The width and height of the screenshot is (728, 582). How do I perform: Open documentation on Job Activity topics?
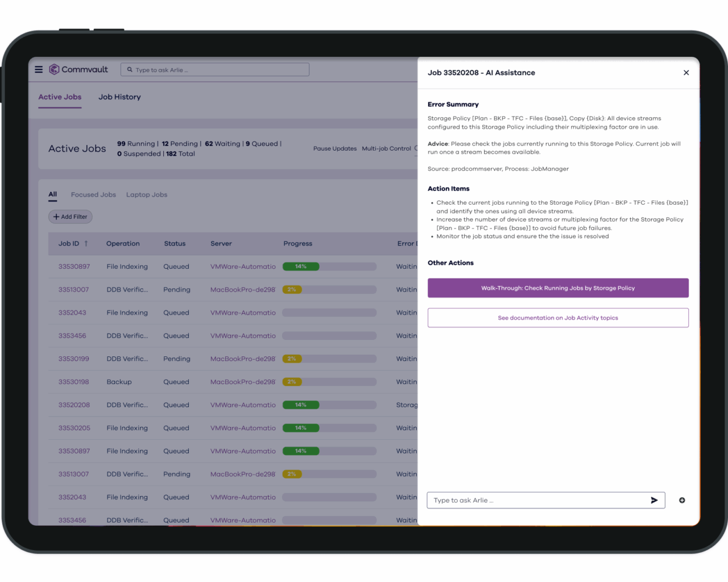tap(557, 318)
